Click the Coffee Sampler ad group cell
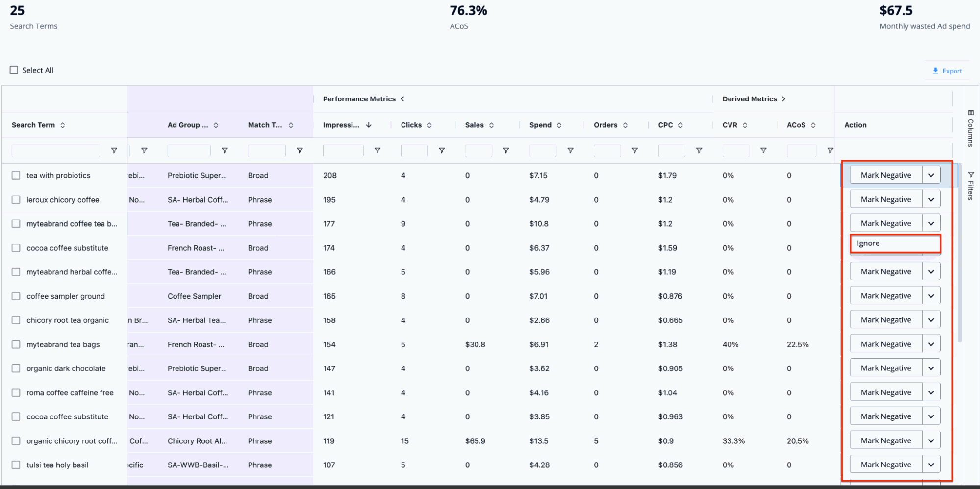Image resolution: width=980 pixels, height=489 pixels. (194, 296)
